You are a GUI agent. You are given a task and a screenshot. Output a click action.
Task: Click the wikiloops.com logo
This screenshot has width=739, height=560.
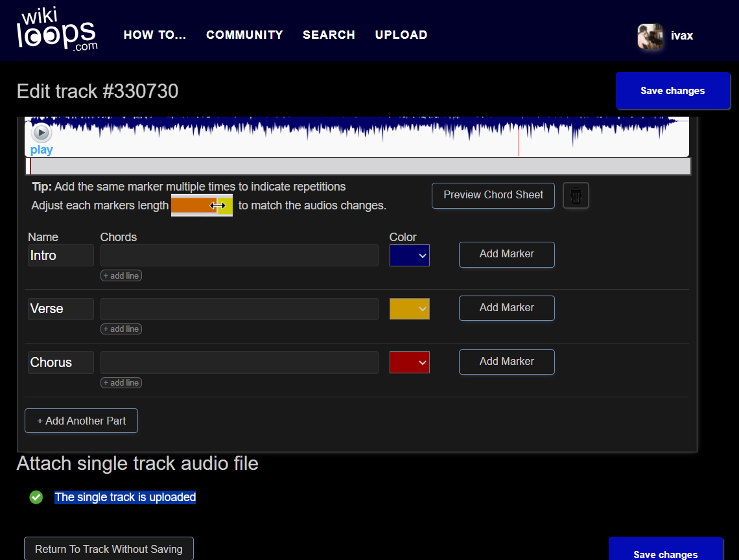pos(57,30)
